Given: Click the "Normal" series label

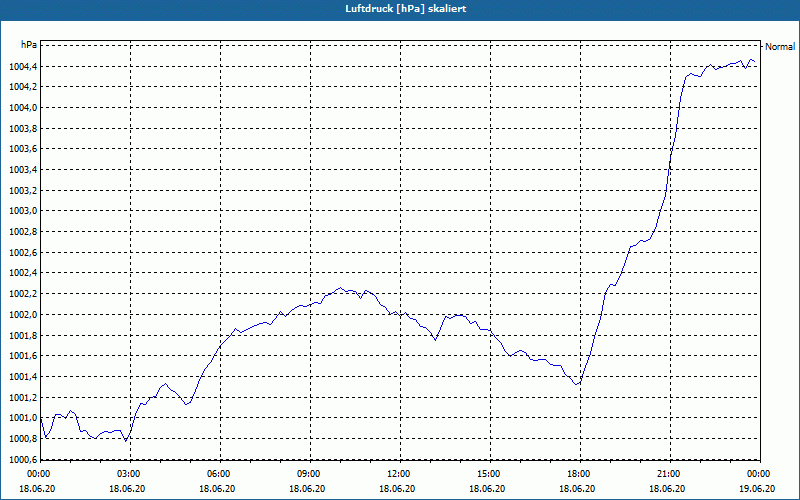Looking at the screenshot, I should point(780,46).
